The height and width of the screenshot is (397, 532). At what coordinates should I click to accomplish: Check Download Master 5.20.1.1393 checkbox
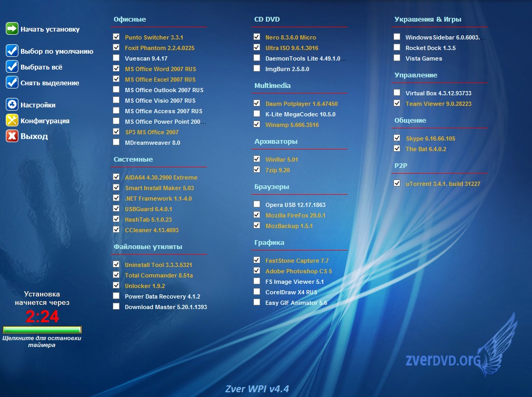point(116,306)
